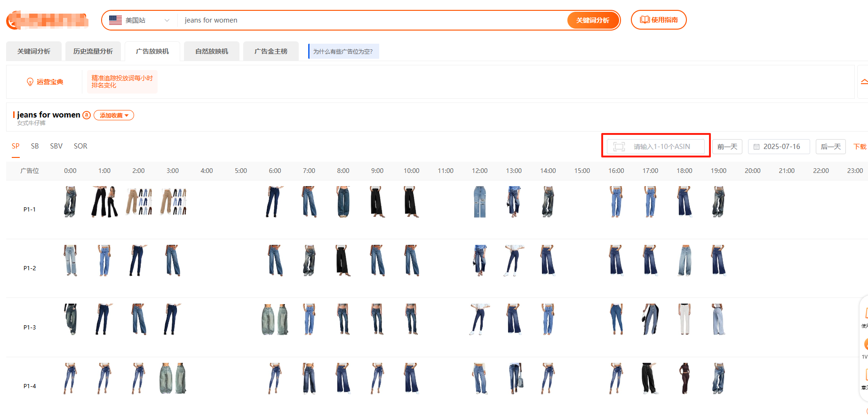The width and height of the screenshot is (868, 415).
Task: Click the Amazon 'a' icon beside jeans for women
Action: (x=87, y=115)
